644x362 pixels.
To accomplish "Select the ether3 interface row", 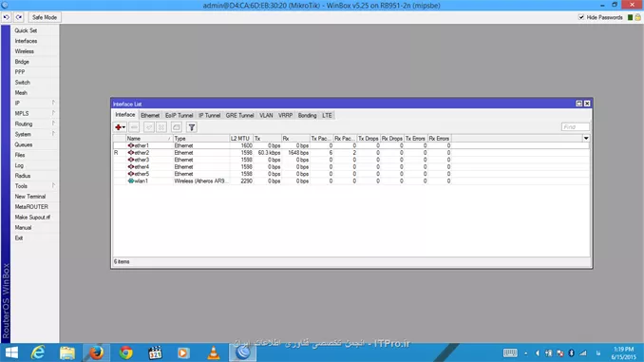I will pyautogui.click(x=351, y=160).
